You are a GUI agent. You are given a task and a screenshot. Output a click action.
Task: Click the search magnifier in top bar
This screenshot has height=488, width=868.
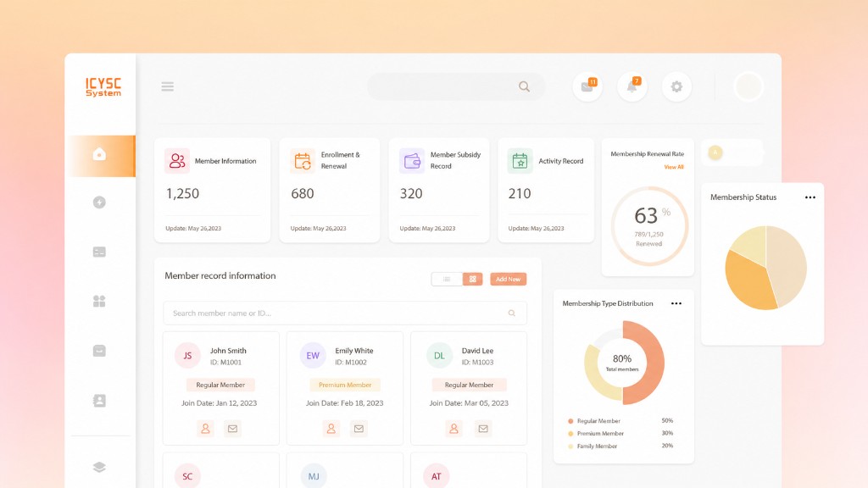click(524, 86)
